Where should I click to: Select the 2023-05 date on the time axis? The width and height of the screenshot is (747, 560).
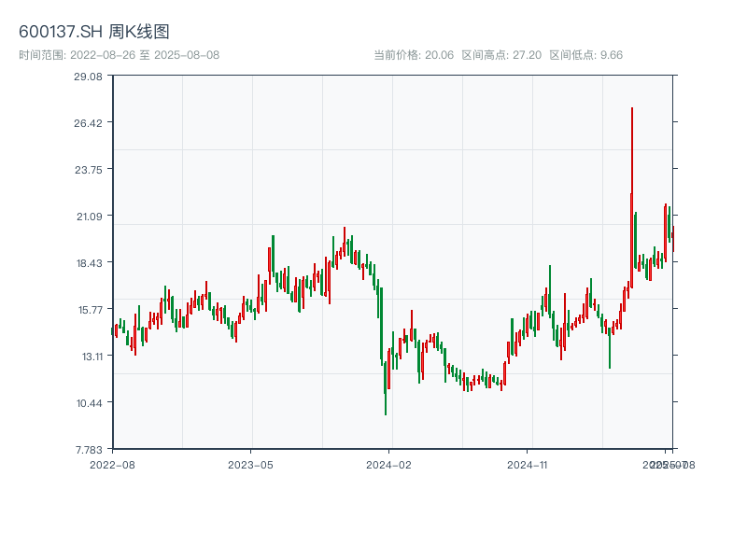coord(251,464)
